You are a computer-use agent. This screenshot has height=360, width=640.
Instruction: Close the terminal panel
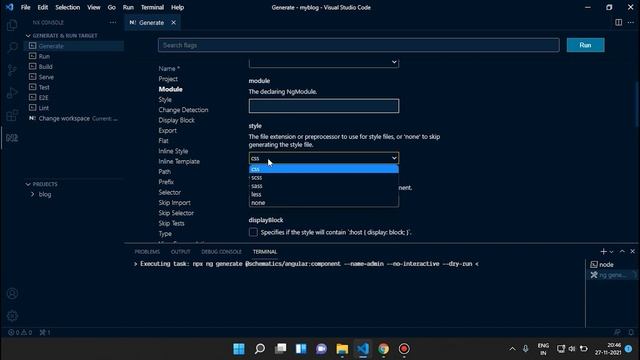click(x=632, y=251)
